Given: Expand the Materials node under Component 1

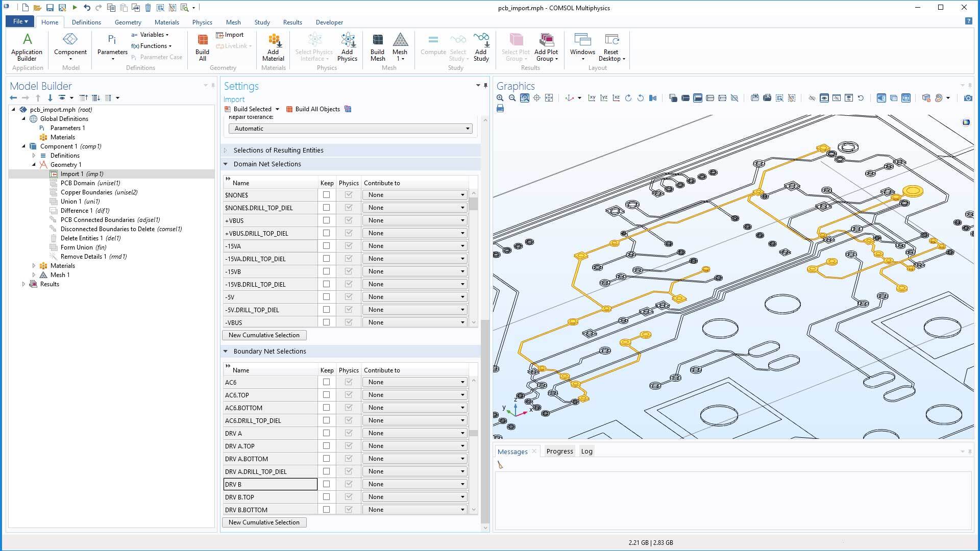Looking at the screenshot, I should 34,265.
